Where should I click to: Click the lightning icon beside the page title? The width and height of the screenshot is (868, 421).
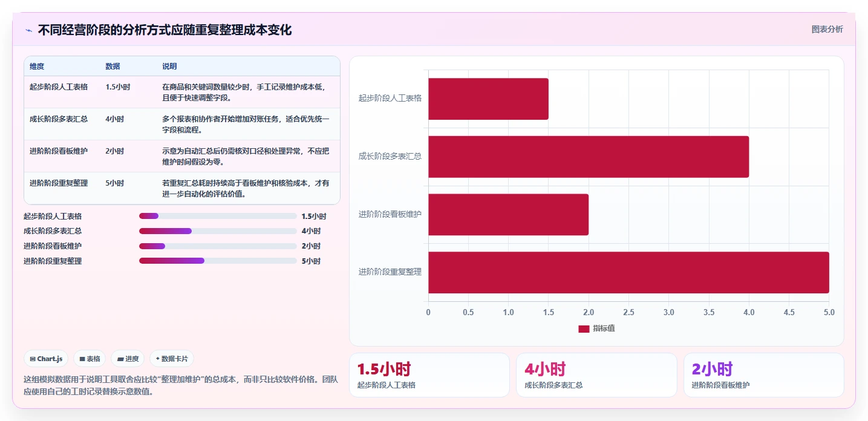click(x=29, y=30)
